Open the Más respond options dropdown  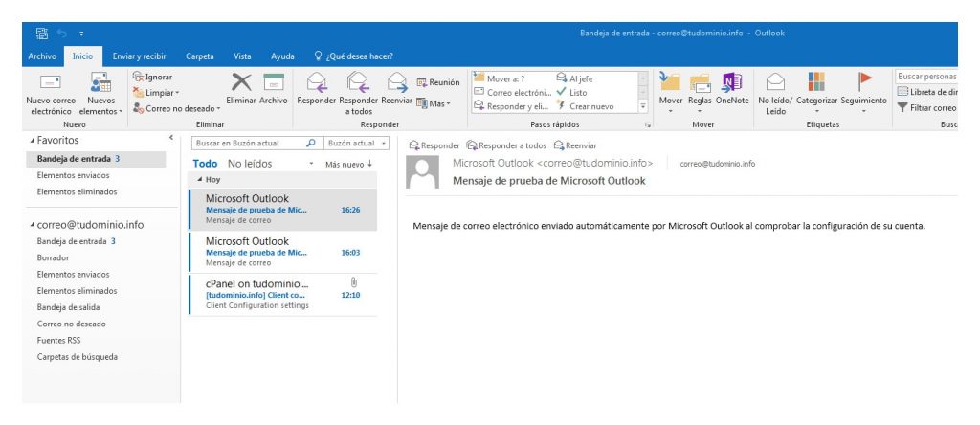(x=434, y=103)
